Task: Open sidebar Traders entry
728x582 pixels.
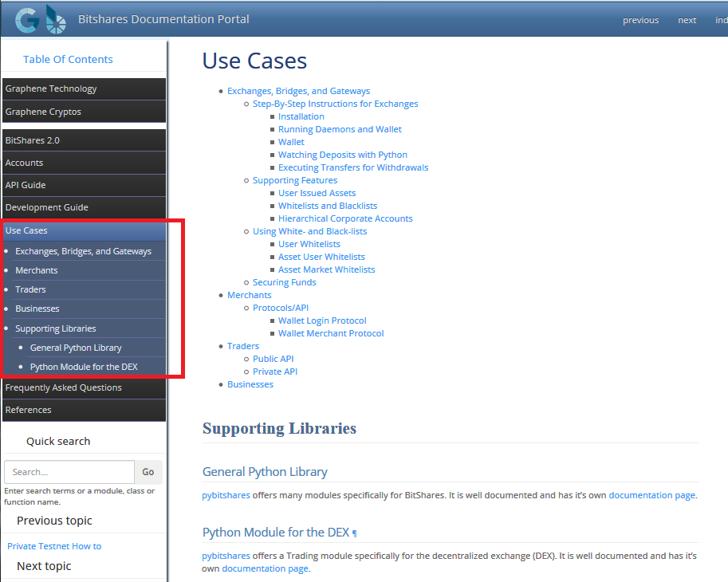Action: click(30, 289)
